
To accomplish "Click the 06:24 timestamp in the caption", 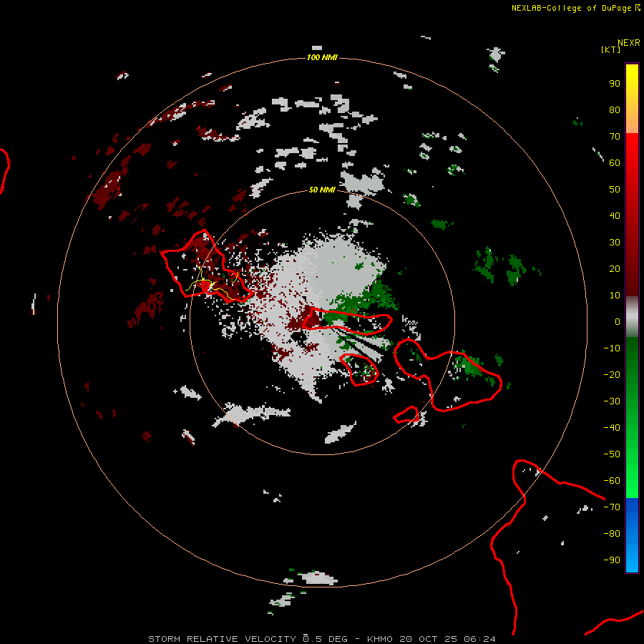I will 479,639.
